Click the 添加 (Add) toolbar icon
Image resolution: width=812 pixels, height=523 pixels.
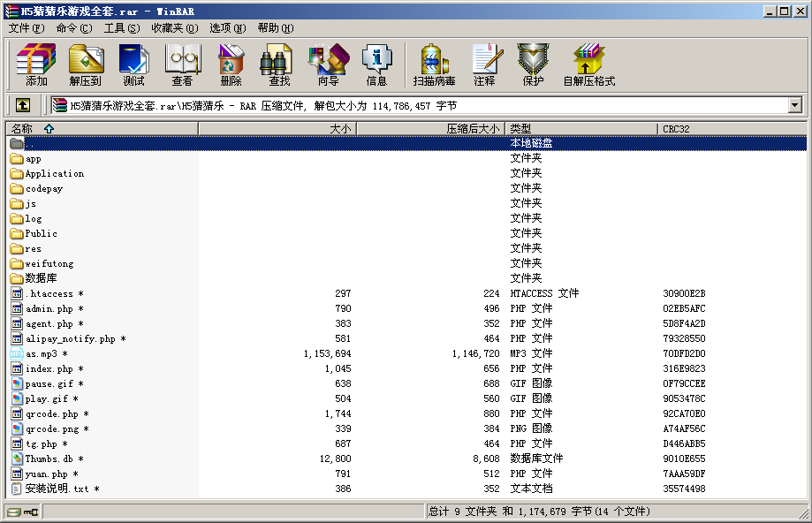pos(36,65)
